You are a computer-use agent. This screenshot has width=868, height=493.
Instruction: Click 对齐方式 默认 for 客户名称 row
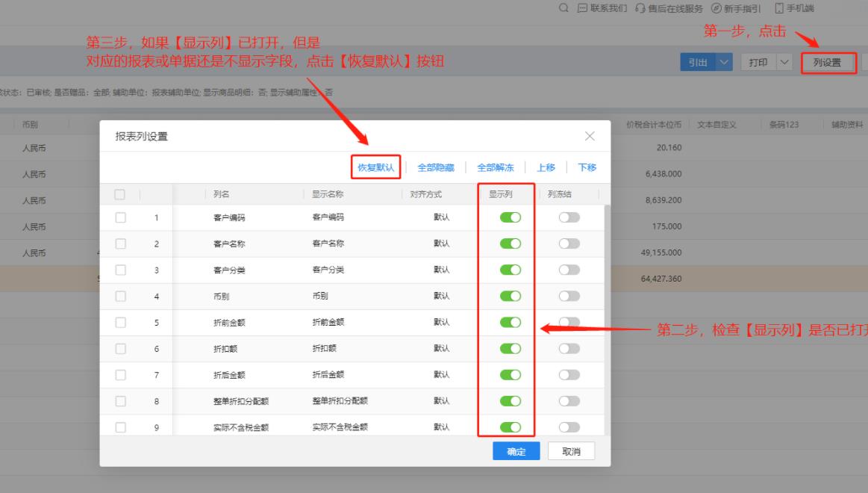441,244
